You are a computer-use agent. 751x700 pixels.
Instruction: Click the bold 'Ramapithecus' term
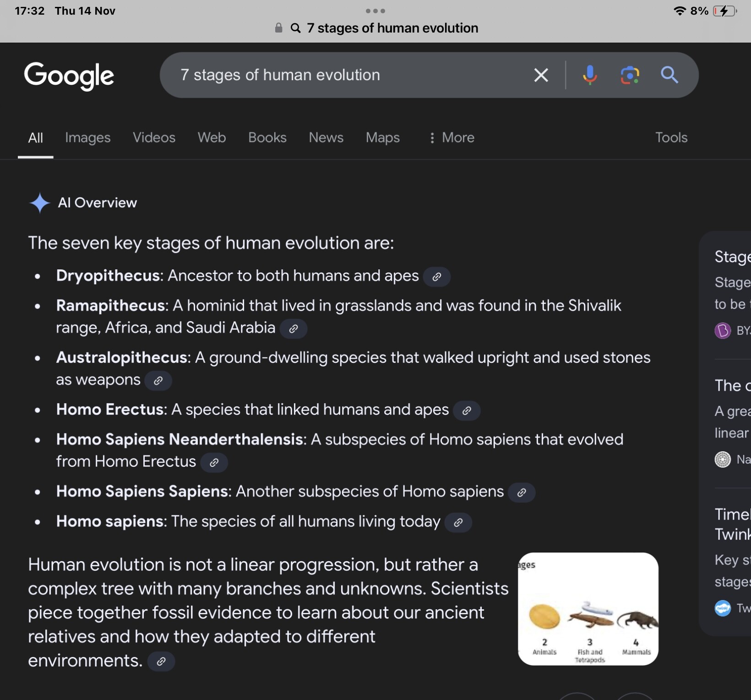point(110,306)
